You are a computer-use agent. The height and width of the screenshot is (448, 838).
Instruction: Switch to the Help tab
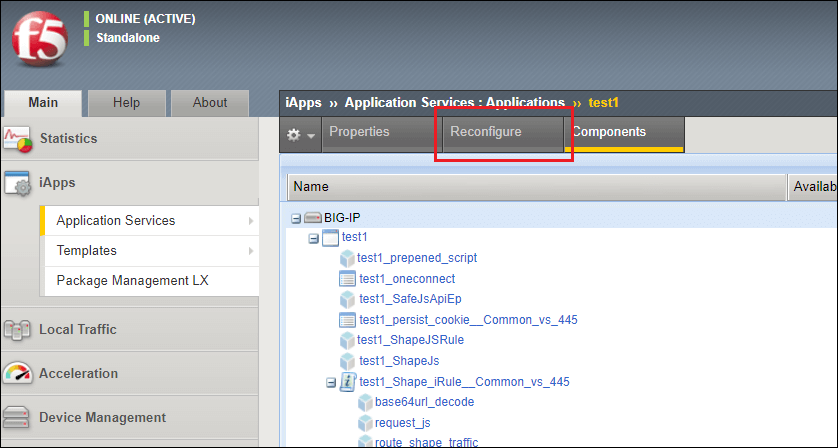point(126,102)
